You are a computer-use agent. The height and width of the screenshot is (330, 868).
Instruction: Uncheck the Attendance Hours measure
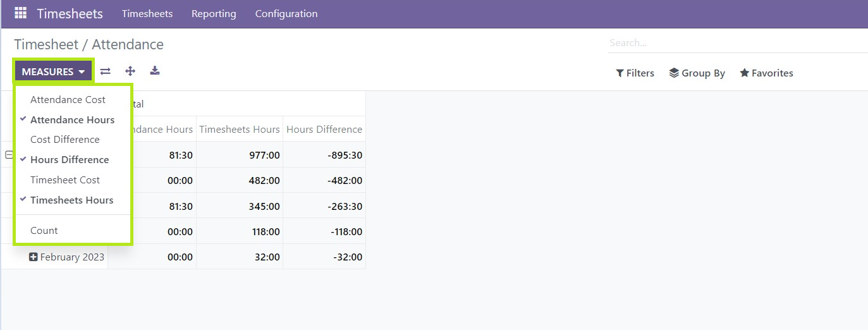click(73, 119)
